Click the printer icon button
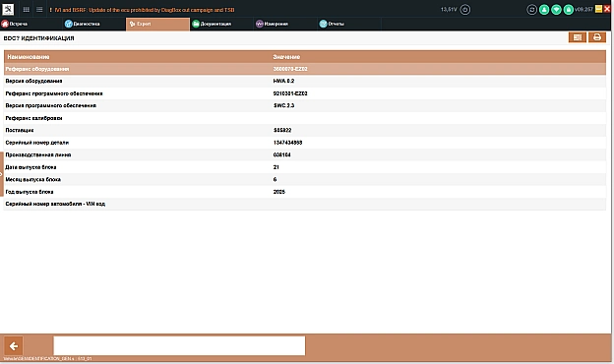This screenshot has height=364, width=614. 596,37
